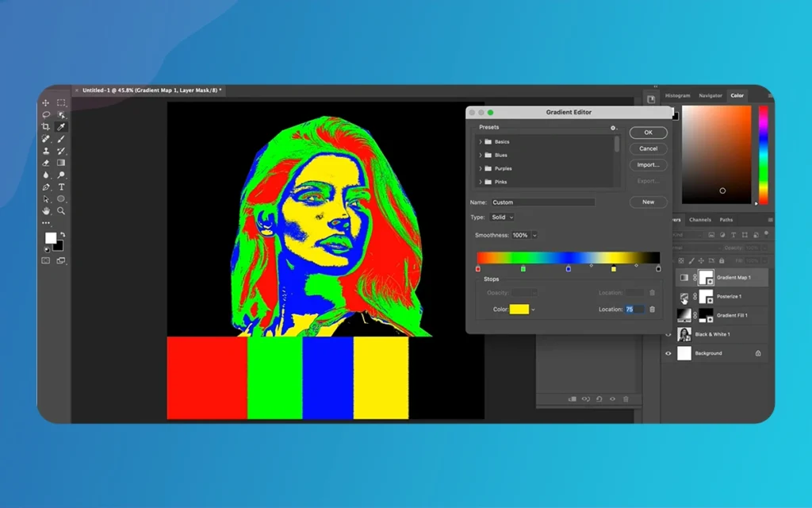Expand the Purples presets folder
The height and width of the screenshot is (508, 812).
point(481,168)
